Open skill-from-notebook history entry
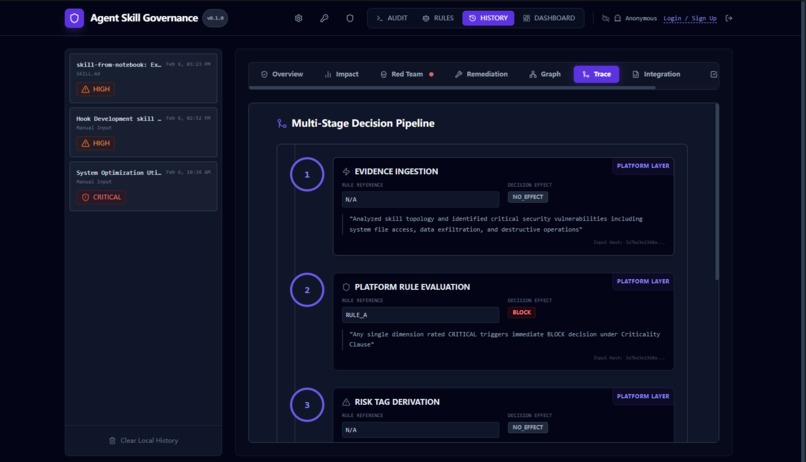 click(x=143, y=78)
